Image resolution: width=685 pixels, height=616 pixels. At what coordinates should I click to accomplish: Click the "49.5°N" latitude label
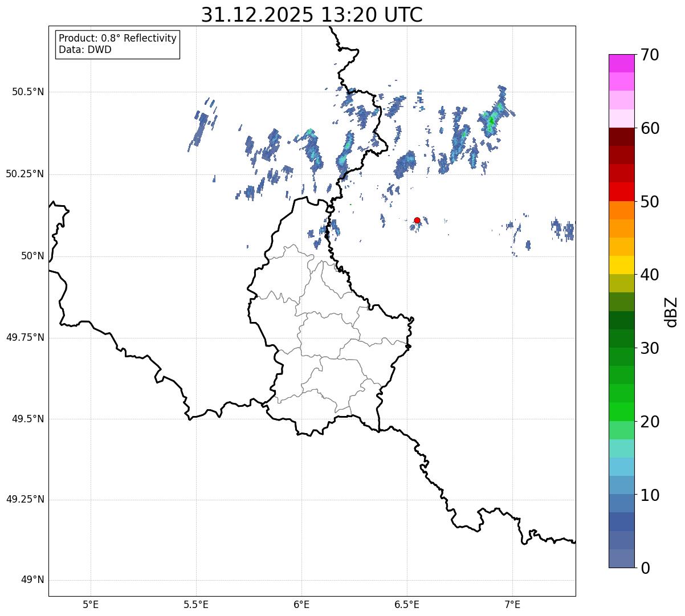point(28,419)
